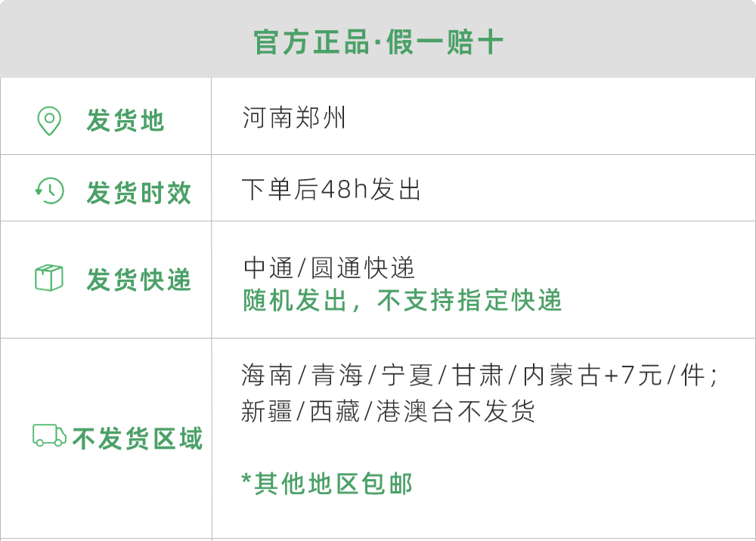This screenshot has width=756, height=541.
Task: Click the 港澳台不发货 text
Action: [x=456, y=411]
